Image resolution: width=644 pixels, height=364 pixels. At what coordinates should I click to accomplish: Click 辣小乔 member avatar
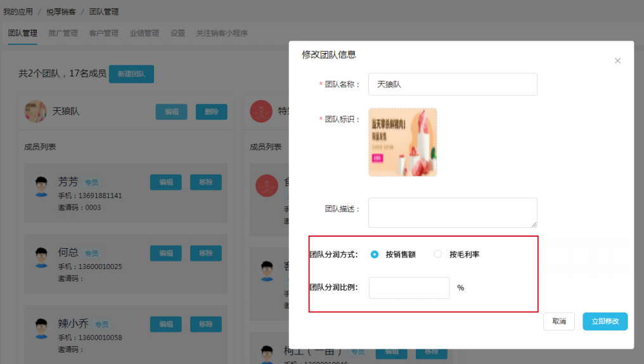coord(41,329)
